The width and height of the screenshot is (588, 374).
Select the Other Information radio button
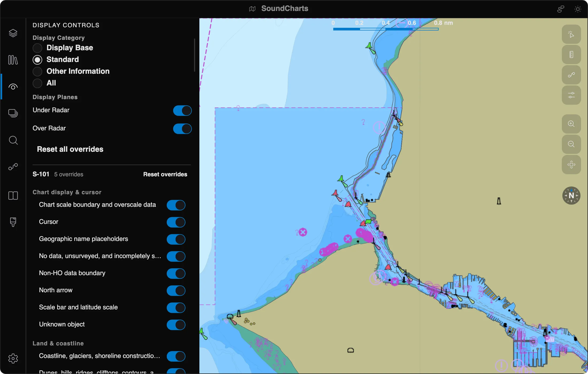coord(37,71)
